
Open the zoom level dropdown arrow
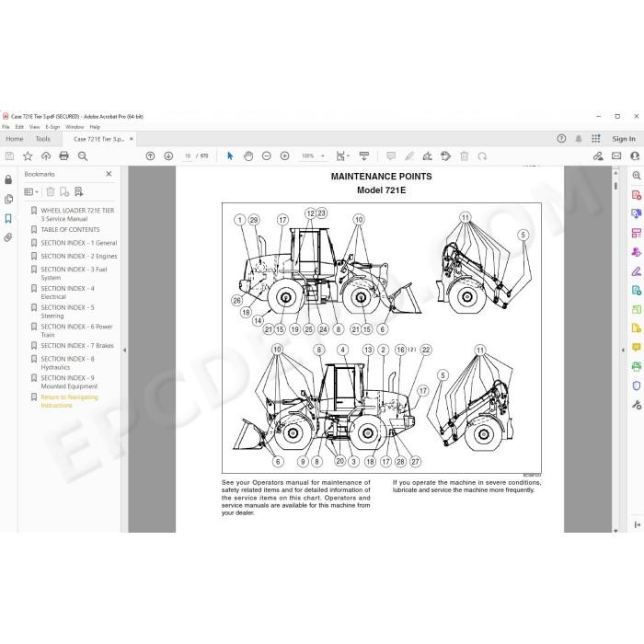[x=323, y=156]
